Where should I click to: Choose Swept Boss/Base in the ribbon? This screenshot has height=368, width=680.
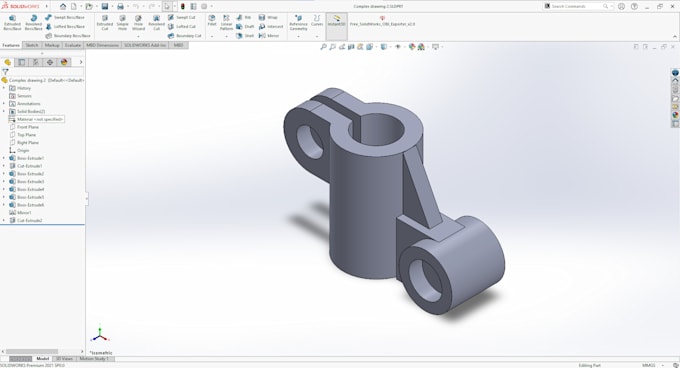tap(65, 17)
